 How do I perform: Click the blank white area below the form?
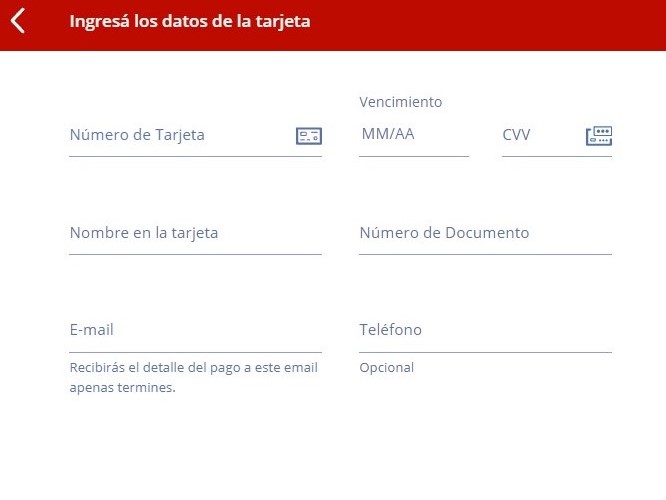[333, 450]
